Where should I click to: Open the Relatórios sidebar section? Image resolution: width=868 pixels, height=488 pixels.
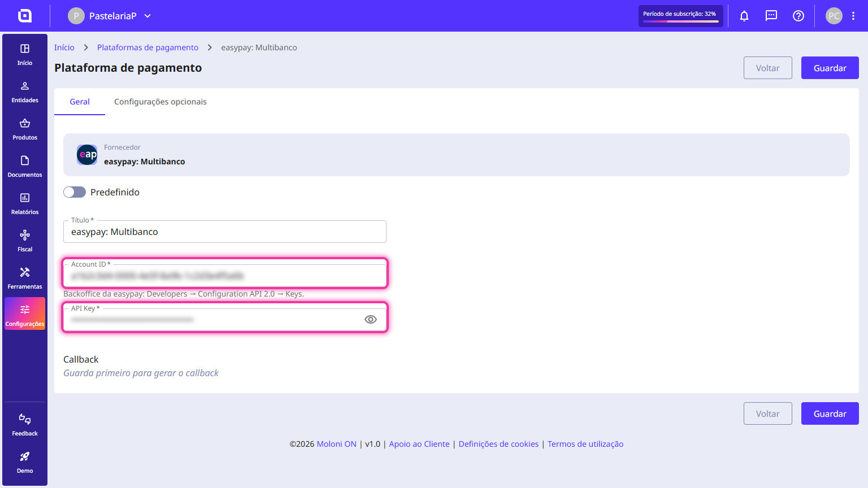pyautogui.click(x=25, y=204)
